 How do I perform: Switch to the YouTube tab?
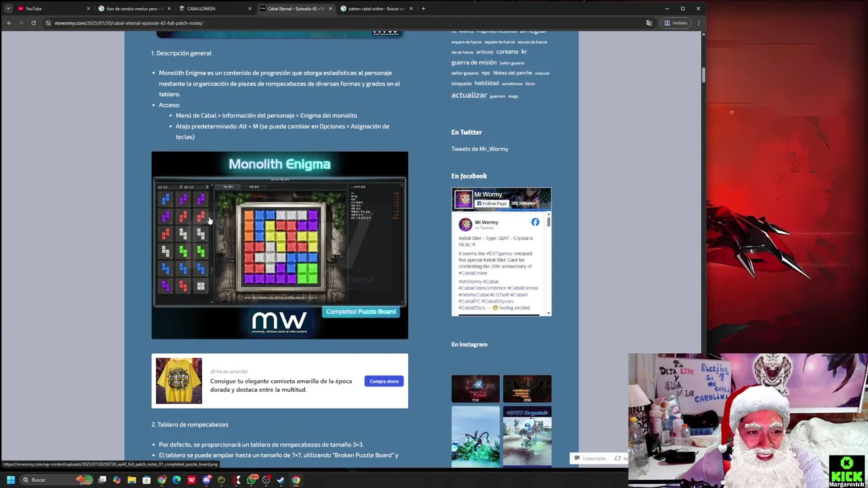[x=53, y=9]
